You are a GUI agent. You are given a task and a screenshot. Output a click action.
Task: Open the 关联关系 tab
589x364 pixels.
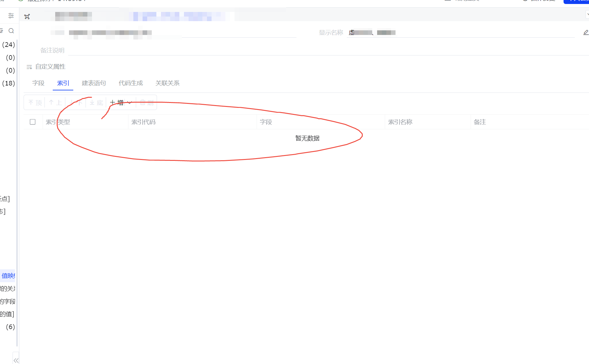(167, 83)
